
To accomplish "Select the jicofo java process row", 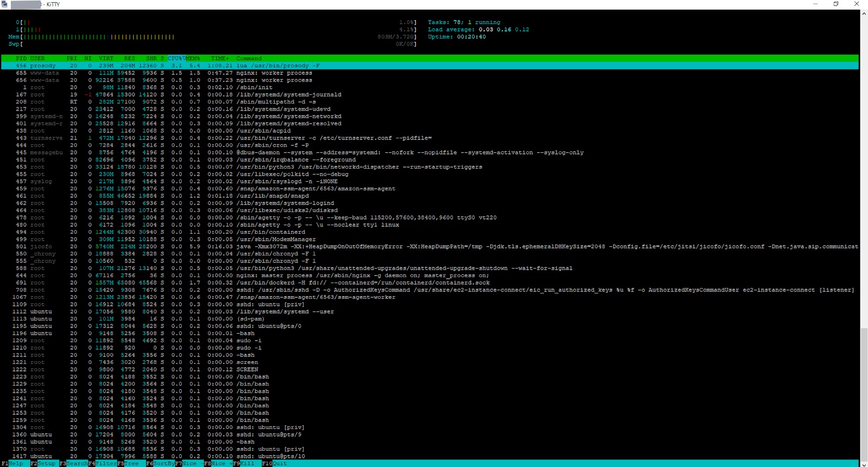I will (380, 247).
